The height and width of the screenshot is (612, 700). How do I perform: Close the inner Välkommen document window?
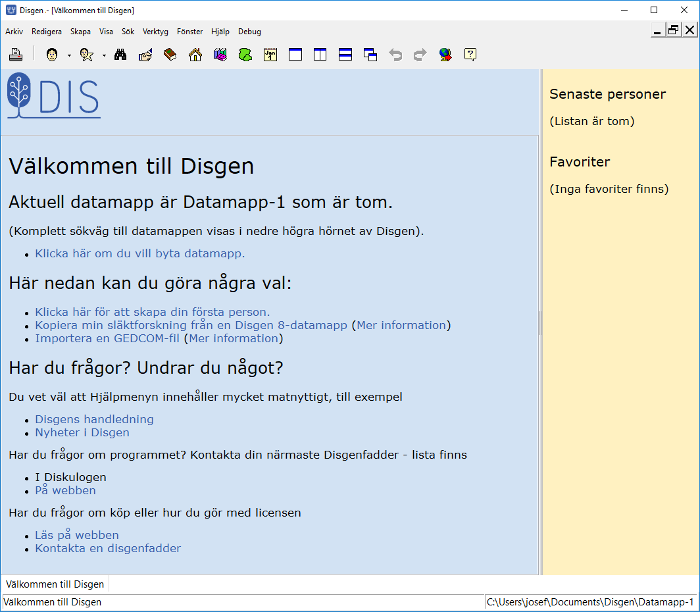pyautogui.click(x=689, y=30)
